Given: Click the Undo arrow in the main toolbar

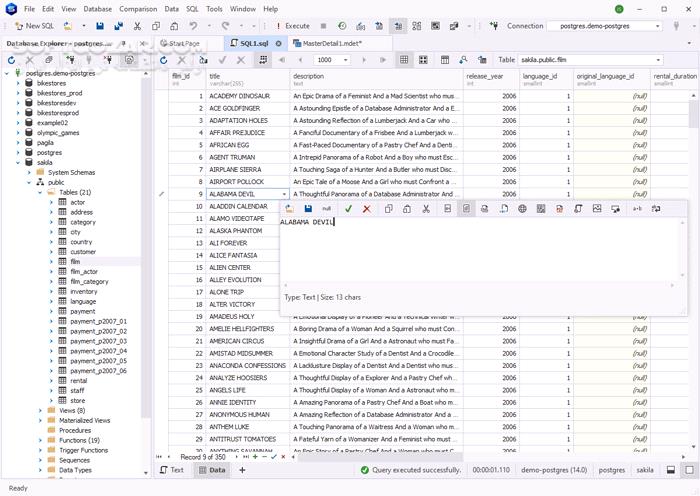Looking at the screenshot, I should click(193, 26).
